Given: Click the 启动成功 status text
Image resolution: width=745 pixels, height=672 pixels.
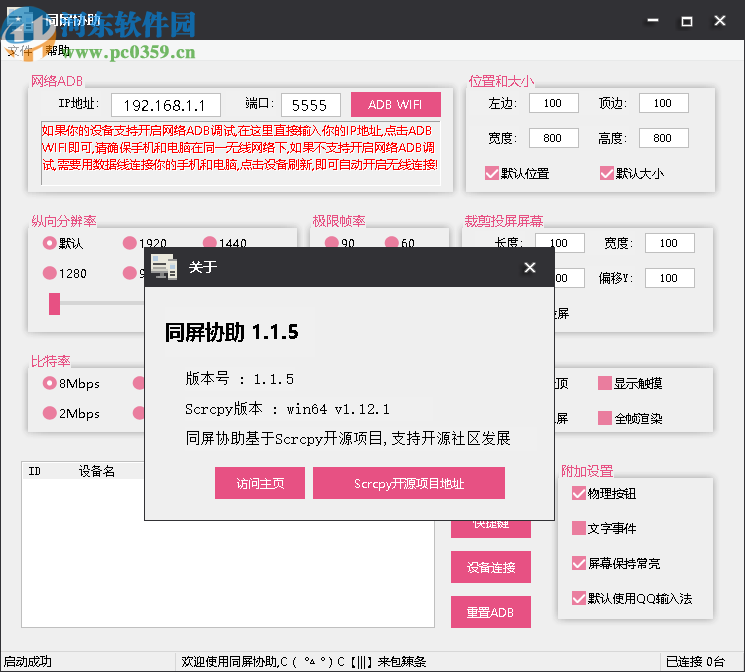Looking at the screenshot, I should tap(28, 662).
